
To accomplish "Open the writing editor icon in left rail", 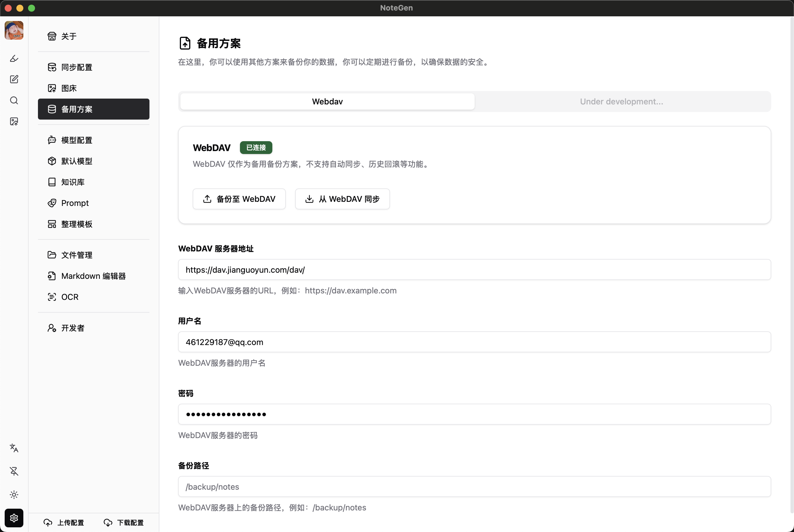I will tap(14, 79).
